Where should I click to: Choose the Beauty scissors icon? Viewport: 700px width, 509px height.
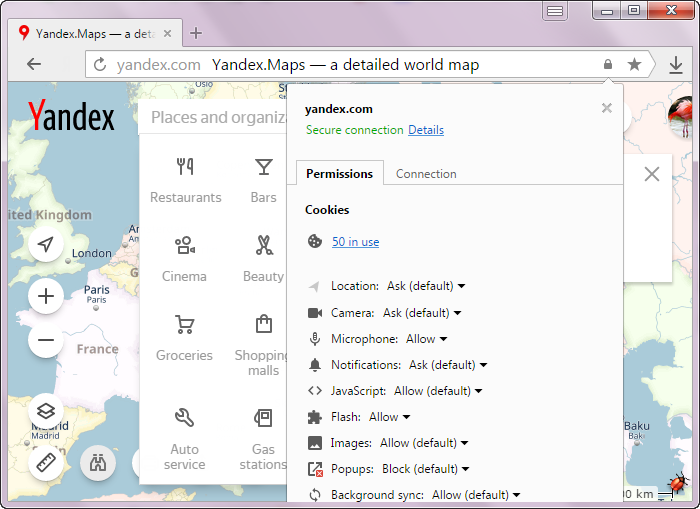tap(264, 245)
